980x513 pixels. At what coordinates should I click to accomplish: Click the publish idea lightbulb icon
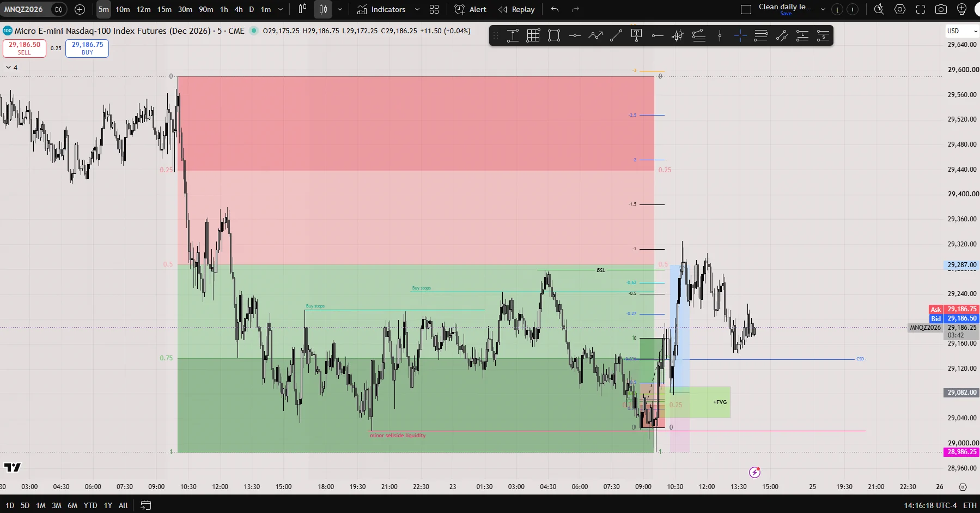click(962, 9)
